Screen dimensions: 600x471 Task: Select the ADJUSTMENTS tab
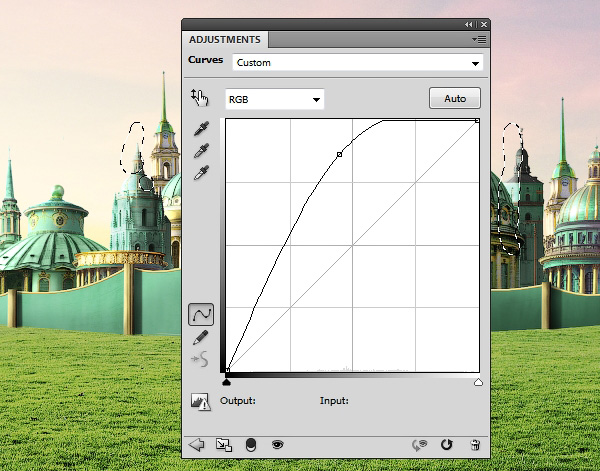click(x=225, y=40)
